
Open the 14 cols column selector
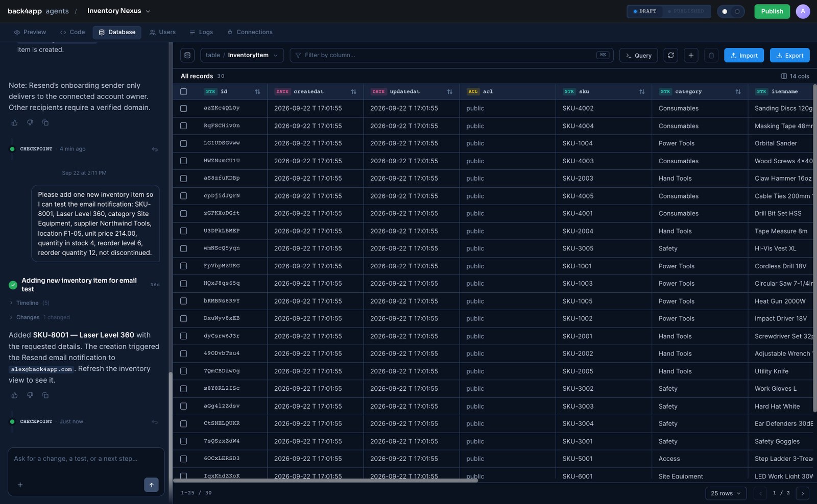tap(795, 76)
